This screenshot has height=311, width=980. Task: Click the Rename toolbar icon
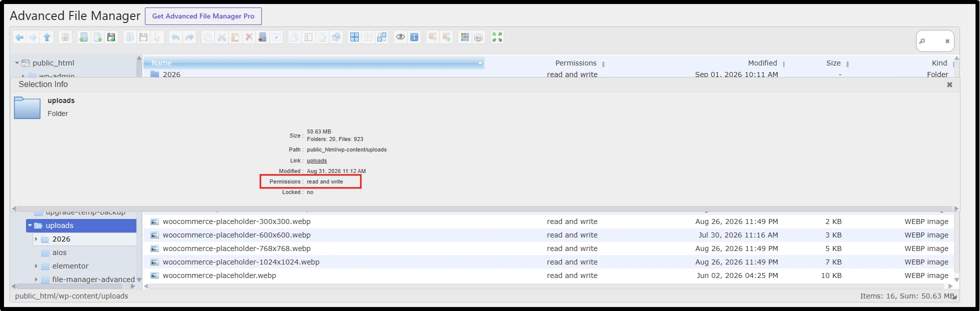308,37
